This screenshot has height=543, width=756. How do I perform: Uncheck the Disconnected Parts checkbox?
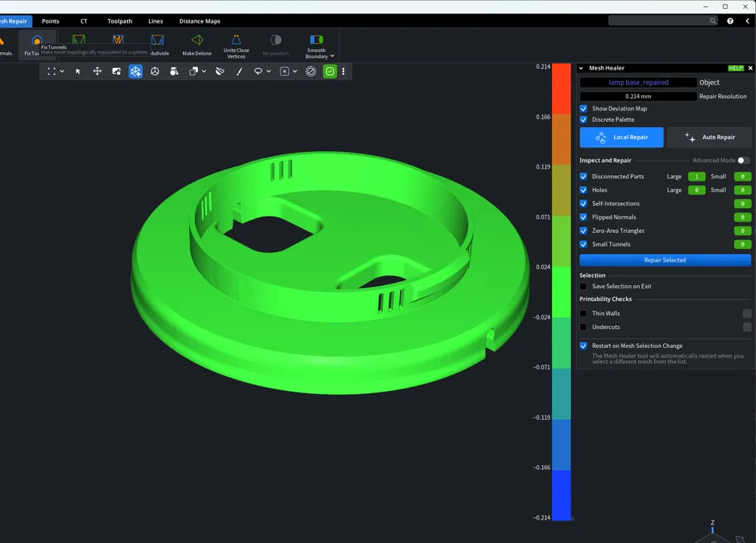584,176
